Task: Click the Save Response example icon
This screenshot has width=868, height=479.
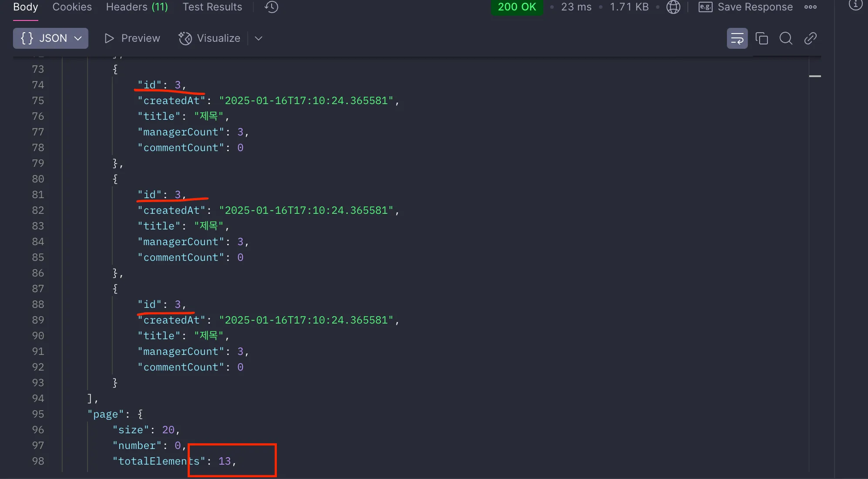Action: (705, 7)
